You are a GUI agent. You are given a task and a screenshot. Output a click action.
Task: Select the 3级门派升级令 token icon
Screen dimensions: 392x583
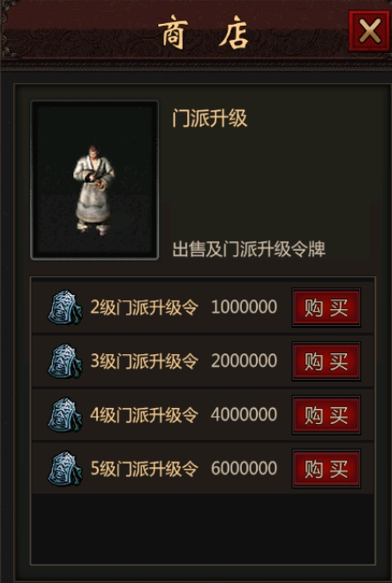[x=64, y=361]
